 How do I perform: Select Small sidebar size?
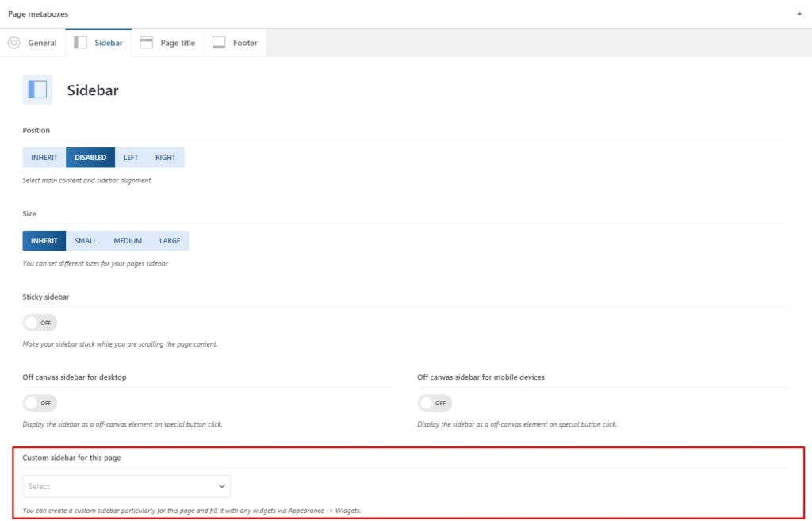(86, 241)
